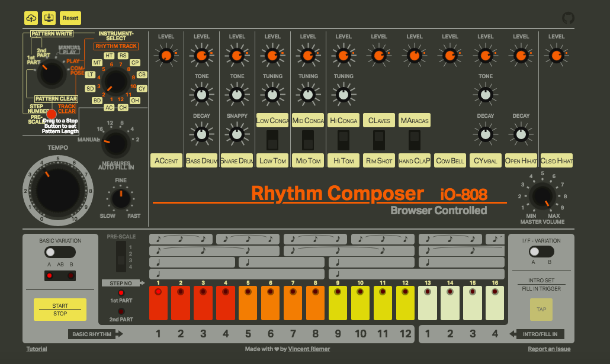Click the Pre-Scale slider
Screen dimensions: 610x364
click(121, 256)
